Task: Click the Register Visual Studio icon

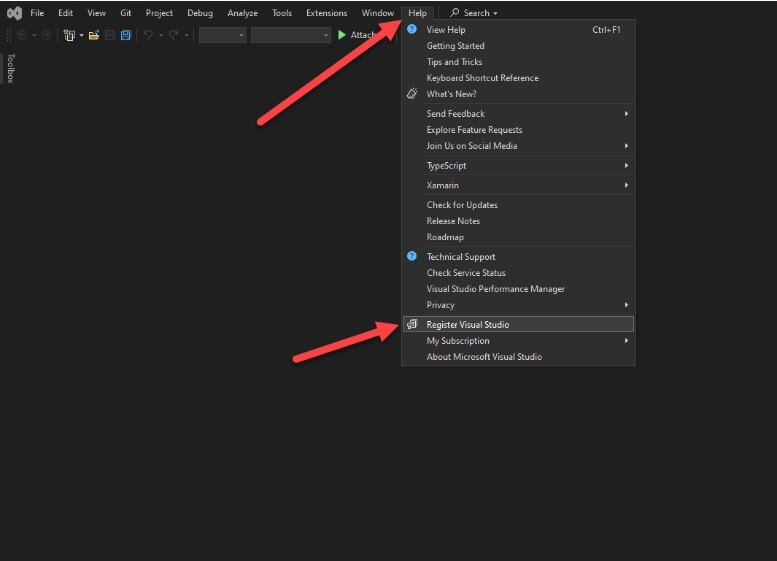Action: point(412,324)
